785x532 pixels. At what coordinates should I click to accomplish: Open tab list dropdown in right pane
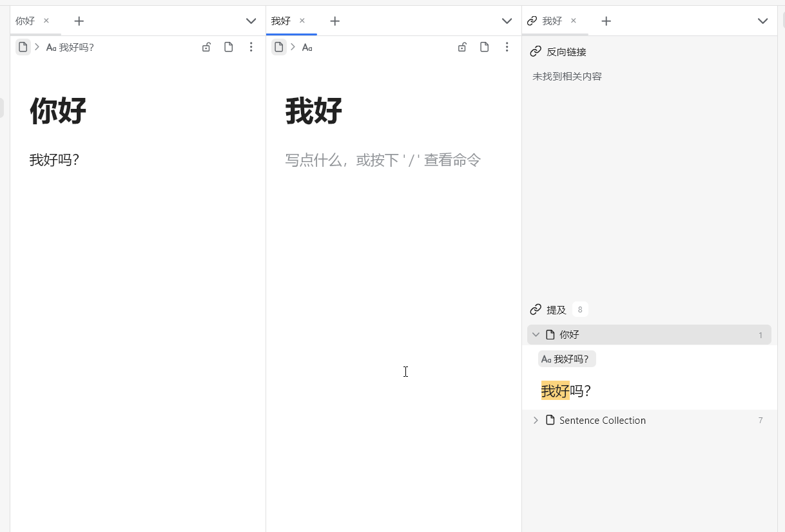tap(763, 21)
